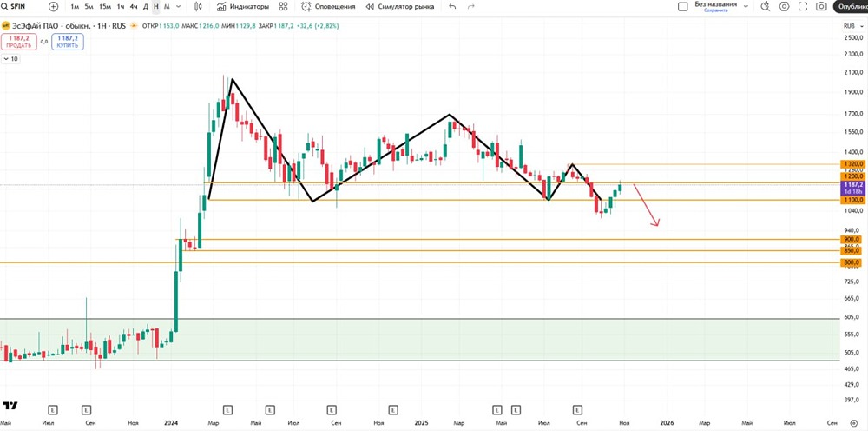The image size is (868, 431).
Task: Switch to the 1м interval
Action: 75,7
